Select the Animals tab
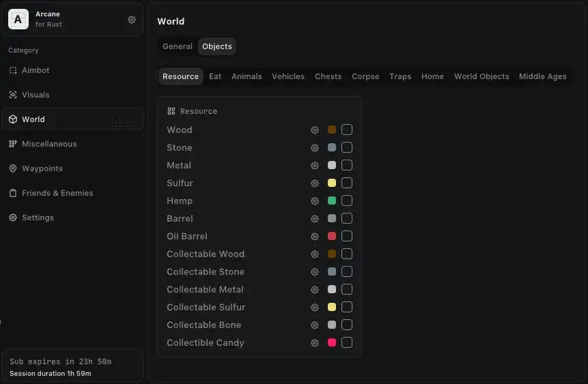Viewport: 588px width, 384px height. (x=247, y=76)
